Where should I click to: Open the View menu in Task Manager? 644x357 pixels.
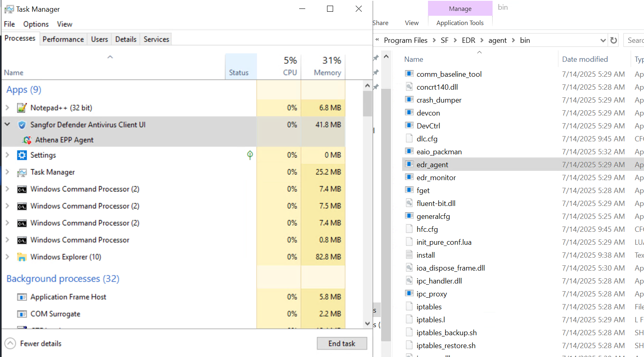click(x=65, y=24)
